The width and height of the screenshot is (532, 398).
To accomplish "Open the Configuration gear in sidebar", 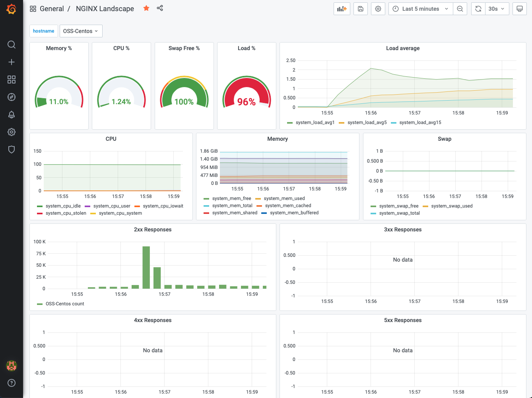I will pos(12,132).
